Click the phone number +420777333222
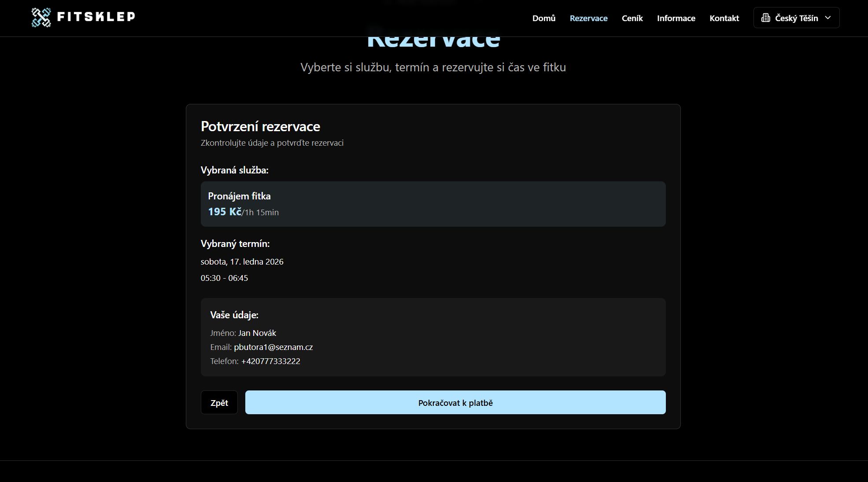The image size is (868, 482). (270, 361)
